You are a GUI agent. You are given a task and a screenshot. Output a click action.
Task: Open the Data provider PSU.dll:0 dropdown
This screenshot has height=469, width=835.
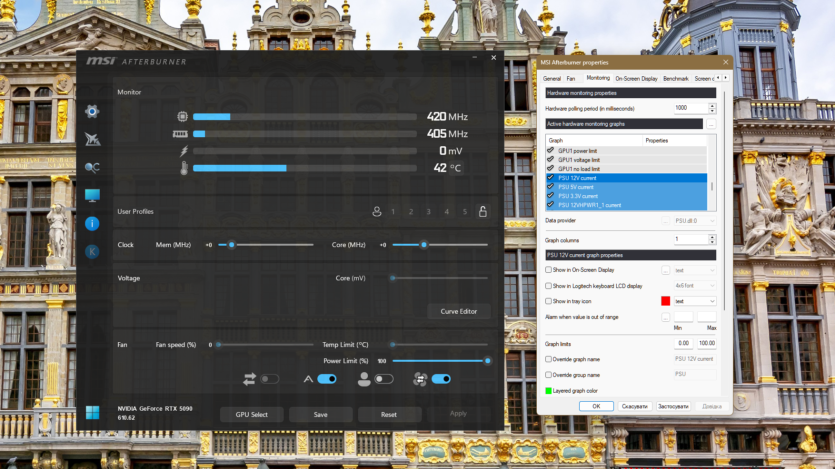pyautogui.click(x=694, y=220)
